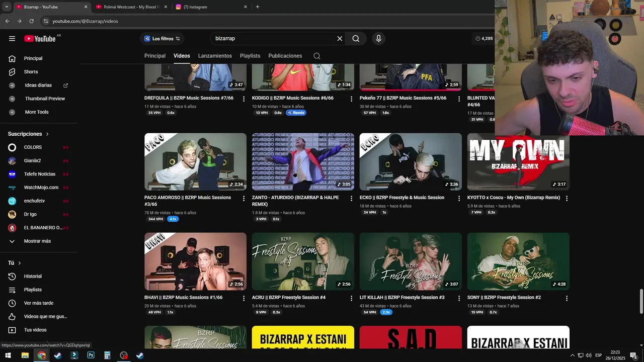Expand Mostrar más subscriptions
This screenshot has width=644, height=362.
click(38, 241)
